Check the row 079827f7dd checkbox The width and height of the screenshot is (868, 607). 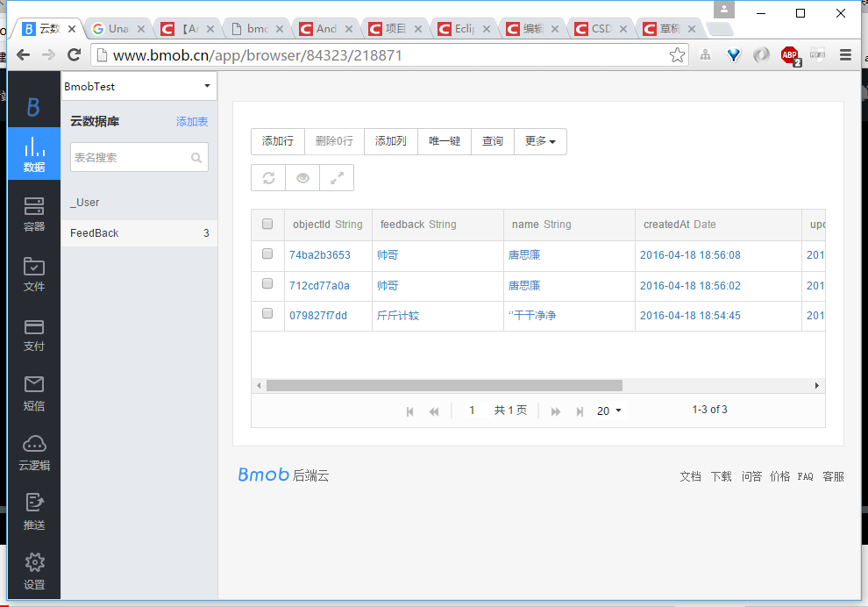267,313
